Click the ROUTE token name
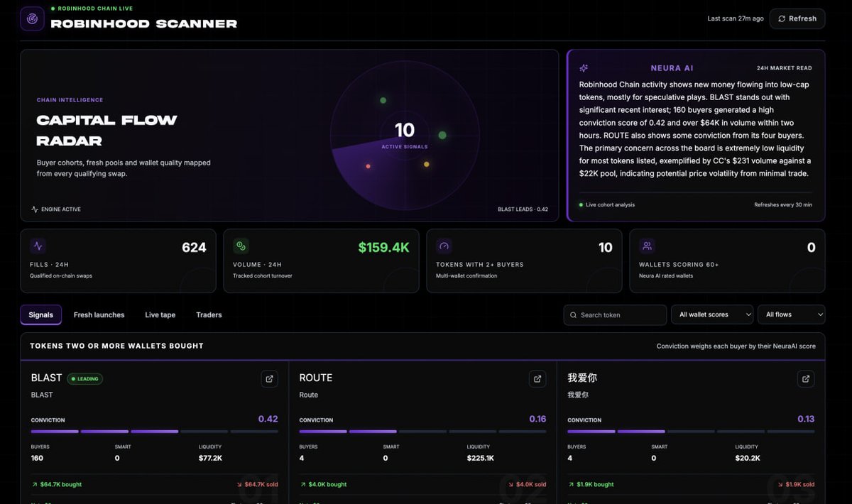The image size is (852, 504). click(316, 378)
